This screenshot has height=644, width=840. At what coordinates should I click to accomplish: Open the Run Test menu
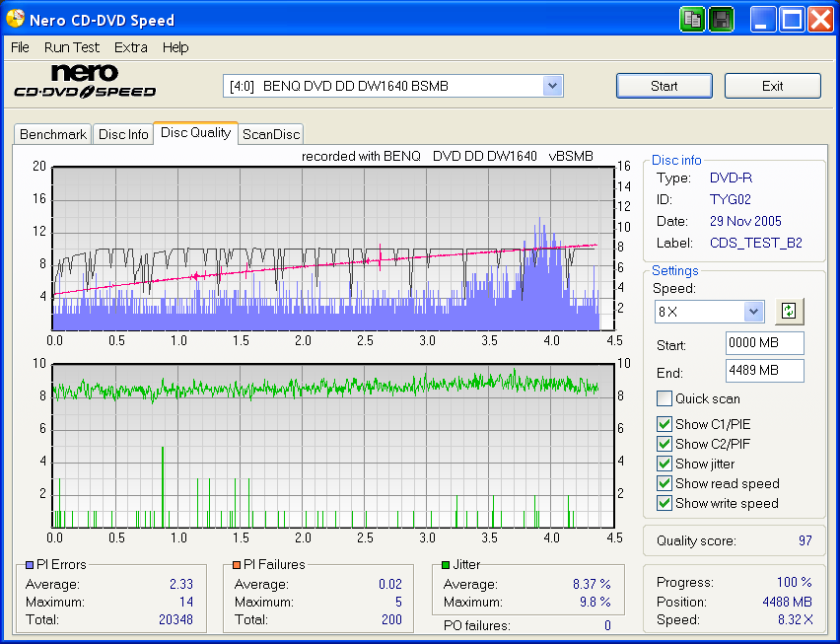[x=71, y=47]
